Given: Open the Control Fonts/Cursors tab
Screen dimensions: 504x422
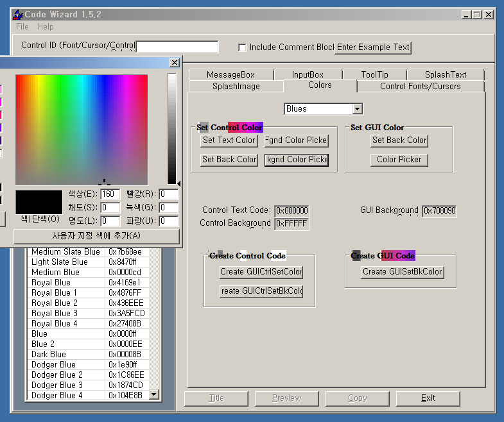Looking at the screenshot, I should [x=421, y=87].
